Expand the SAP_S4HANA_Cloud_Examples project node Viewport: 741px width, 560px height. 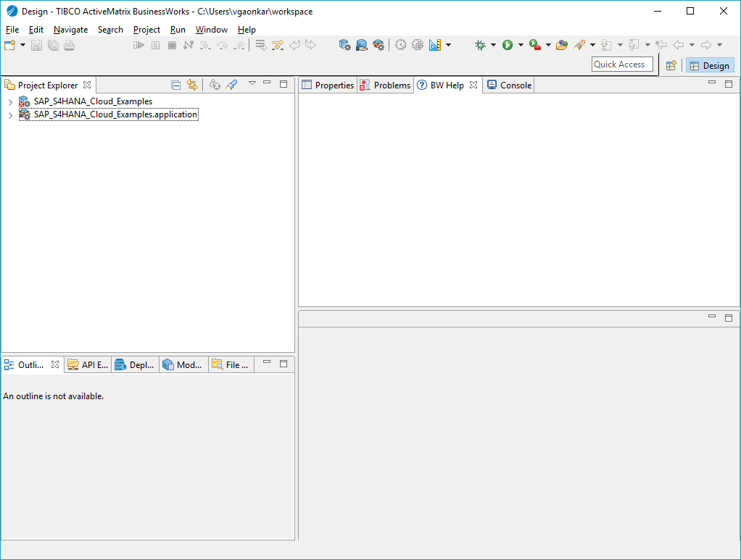[10, 102]
